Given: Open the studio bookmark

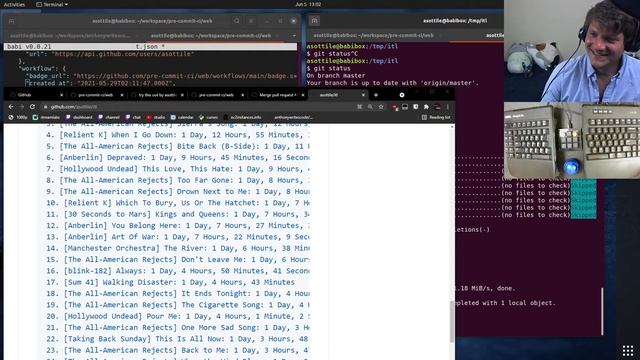Looking at the screenshot, I should click(x=156, y=117).
